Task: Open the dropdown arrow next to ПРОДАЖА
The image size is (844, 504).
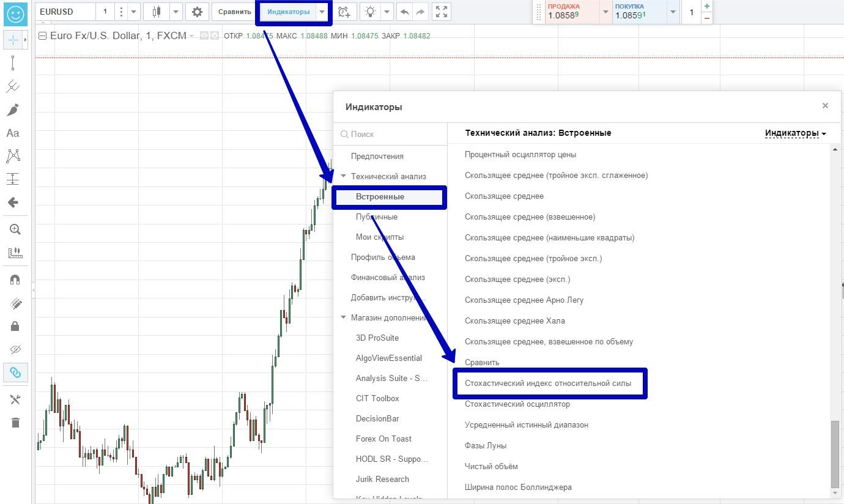Action: (605, 12)
